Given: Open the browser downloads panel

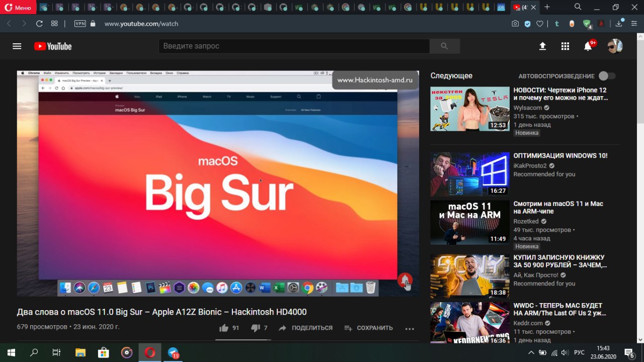Looking at the screenshot, I should pyautogui.click(x=619, y=23).
